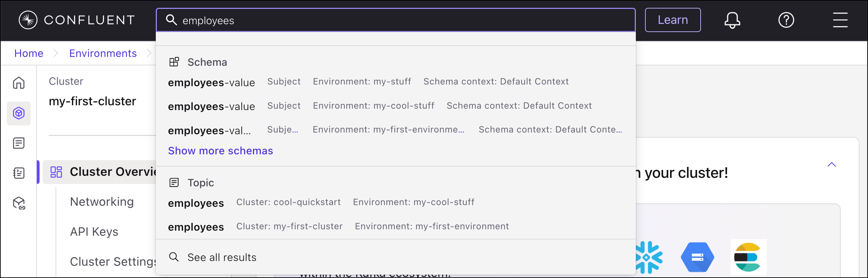868x278 pixels.
Task: Open the help question mark icon
Action: pos(786,20)
